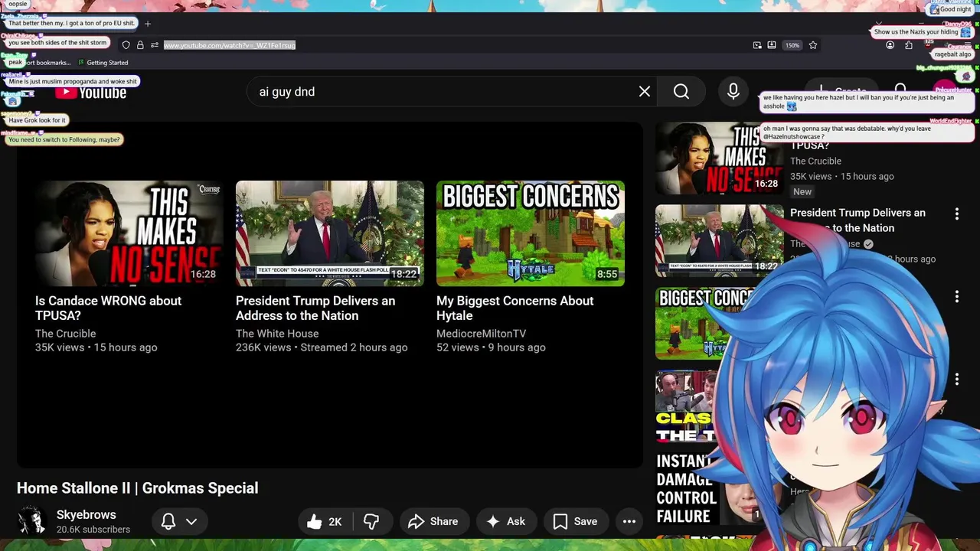Image resolution: width=980 pixels, height=551 pixels.
Task: Click the tracking protection shield icon
Action: pos(126,45)
